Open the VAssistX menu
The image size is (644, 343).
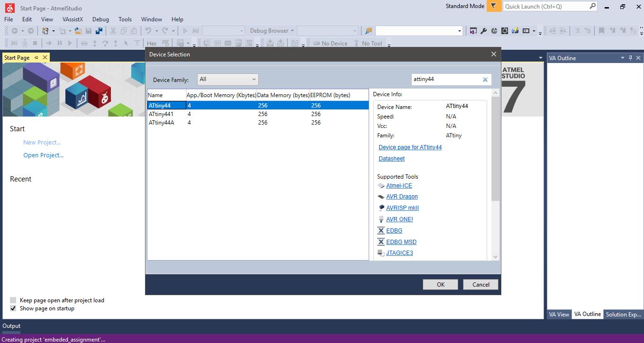73,19
